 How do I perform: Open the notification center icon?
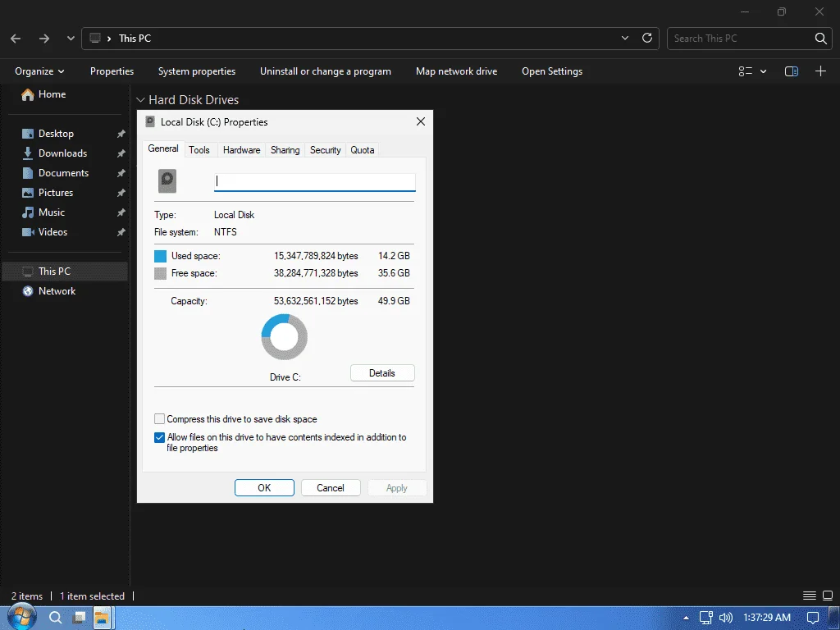813,618
